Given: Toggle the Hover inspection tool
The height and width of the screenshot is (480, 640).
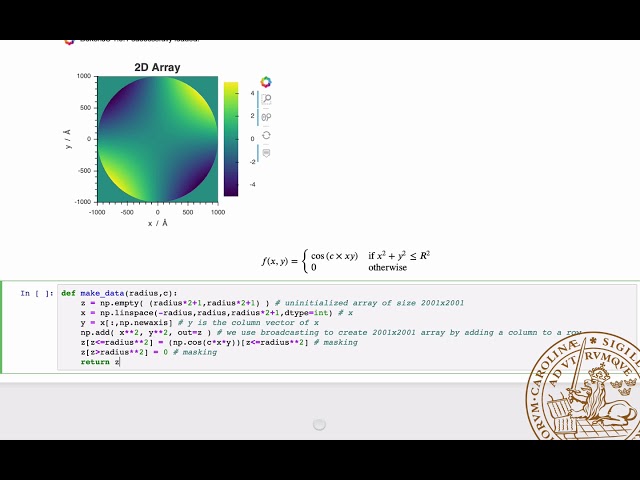Looking at the screenshot, I should 267,153.
